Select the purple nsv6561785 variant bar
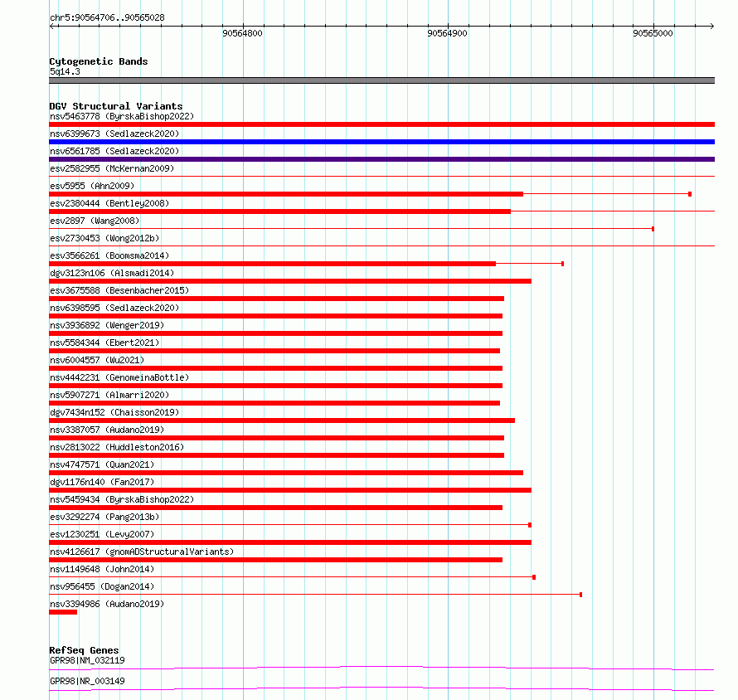 point(381,159)
